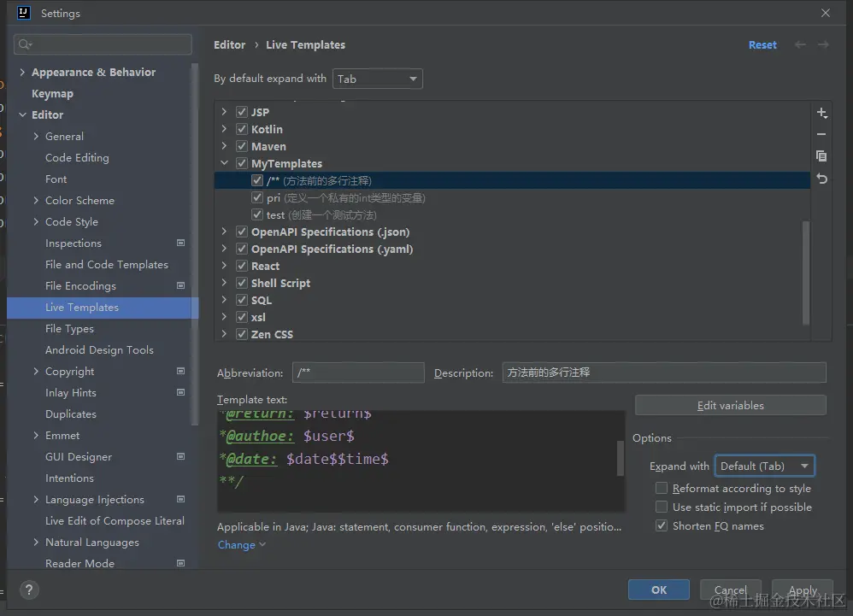Image resolution: width=853 pixels, height=616 pixels.
Task: Click the IntelliJ logo in the title bar
Action: (x=23, y=13)
